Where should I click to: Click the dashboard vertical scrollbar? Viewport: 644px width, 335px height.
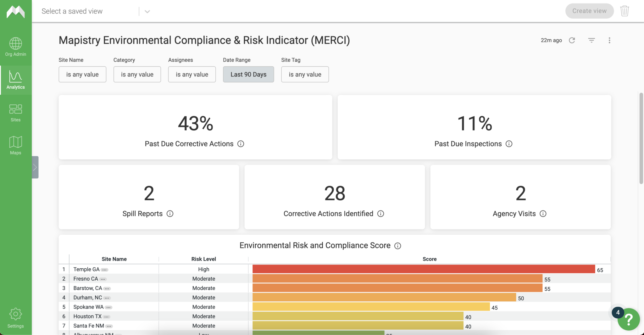[641, 138]
